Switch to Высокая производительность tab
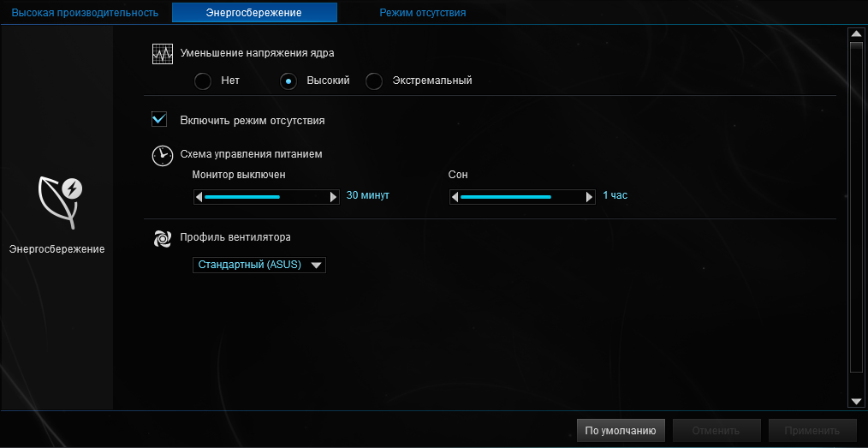Screen dimensions: 868x448 pos(85,12)
